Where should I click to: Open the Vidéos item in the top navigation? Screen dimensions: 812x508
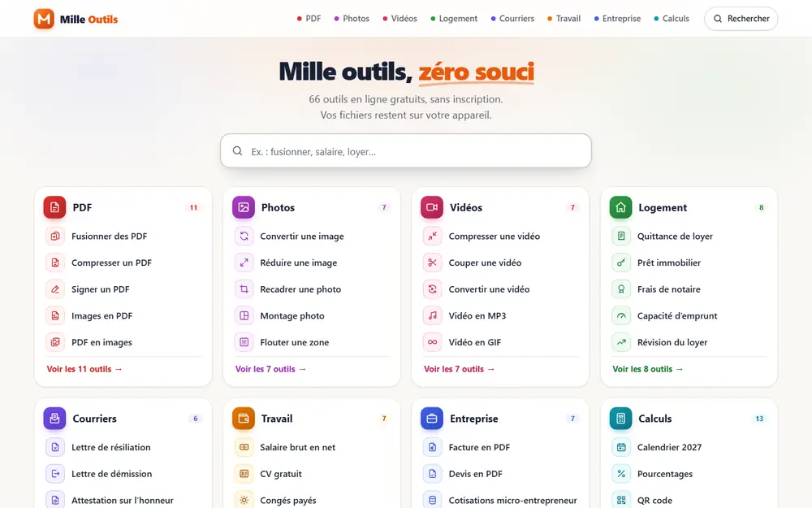[400, 19]
